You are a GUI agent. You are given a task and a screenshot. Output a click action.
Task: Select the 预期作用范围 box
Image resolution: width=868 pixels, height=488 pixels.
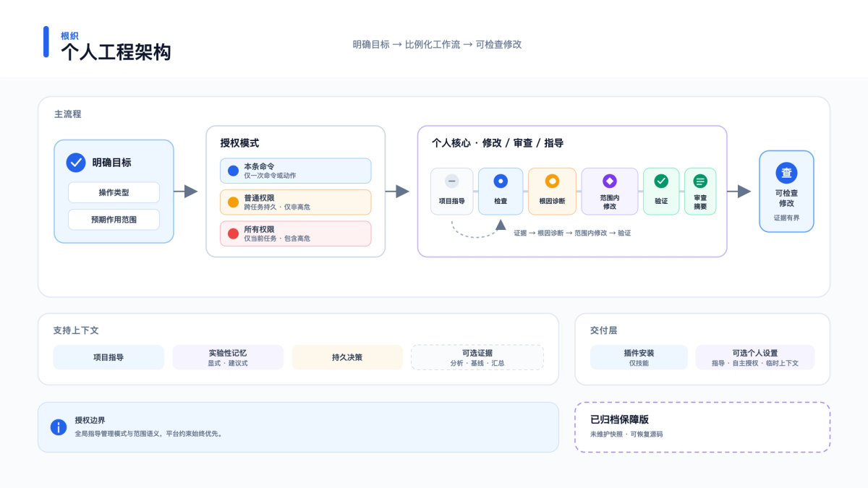(x=114, y=219)
